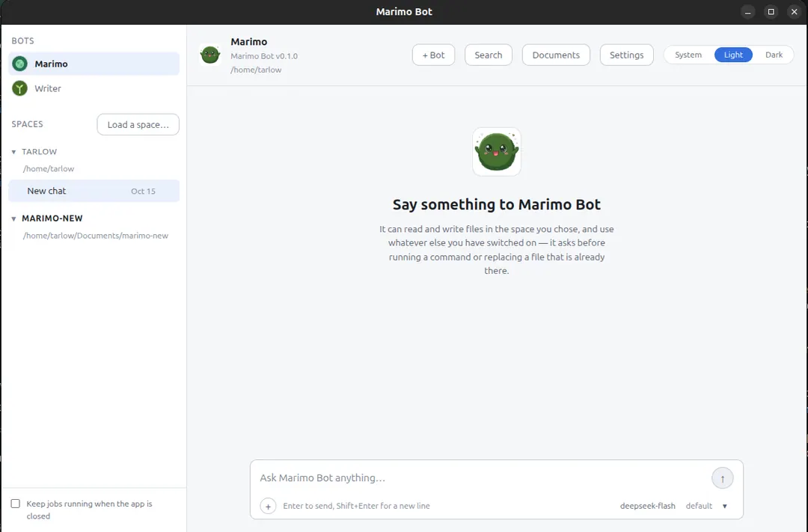Collapse the TARLOW space triangle

click(x=14, y=152)
